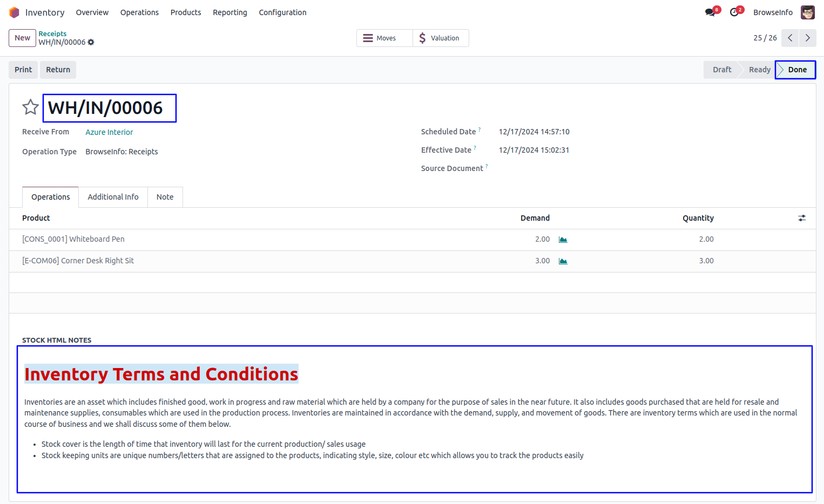Open forecast chart icon for Corner Desk
This screenshot has width=824, height=504.
(563, 261)
